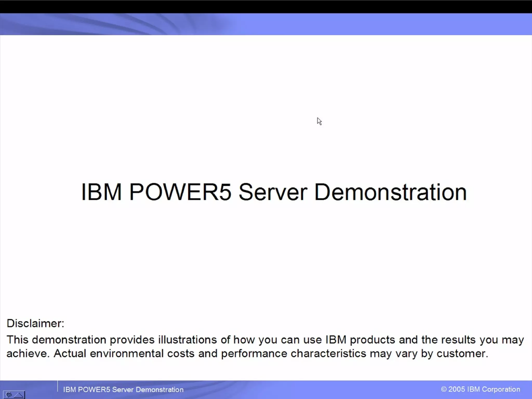The height and width of the screenshot is (399, 532).
Task: Click the copyright symbol in the footer
Action: (x=444, y=389)
